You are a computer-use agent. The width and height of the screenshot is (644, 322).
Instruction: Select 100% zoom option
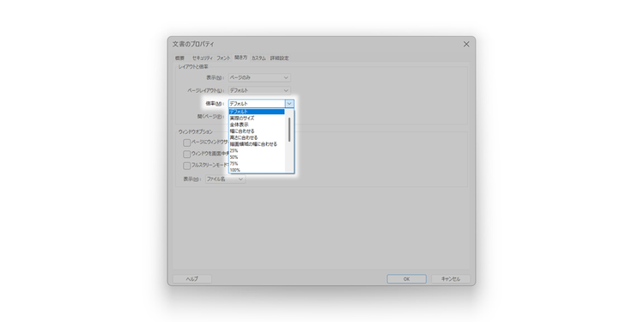tap(257, 170)
